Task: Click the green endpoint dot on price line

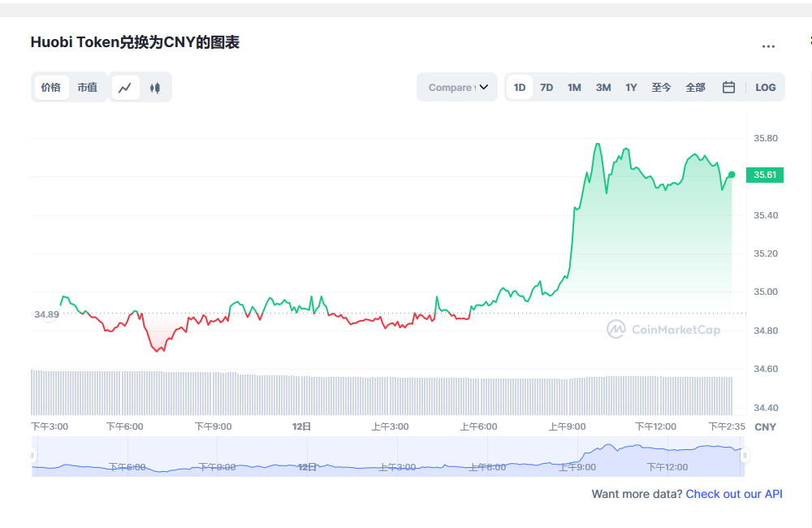Action: (x=732, y=175)
